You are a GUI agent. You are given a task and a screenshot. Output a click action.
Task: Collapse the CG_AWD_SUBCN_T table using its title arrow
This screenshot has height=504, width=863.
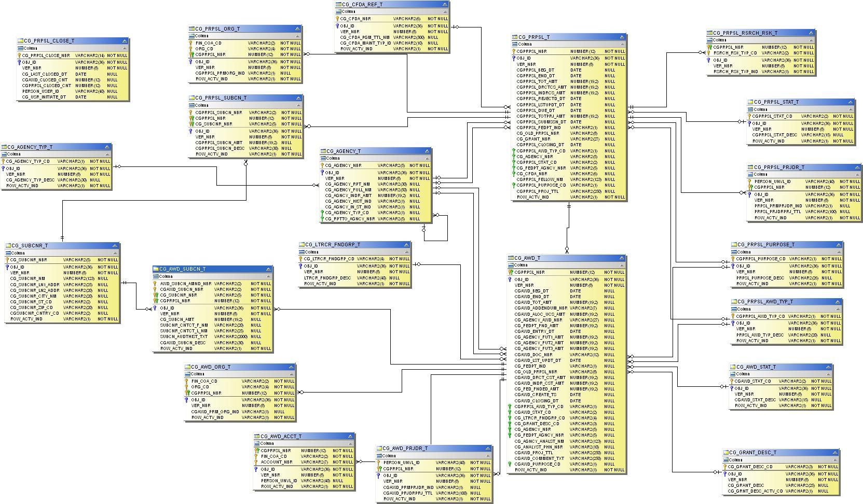(x=269, y=269)
